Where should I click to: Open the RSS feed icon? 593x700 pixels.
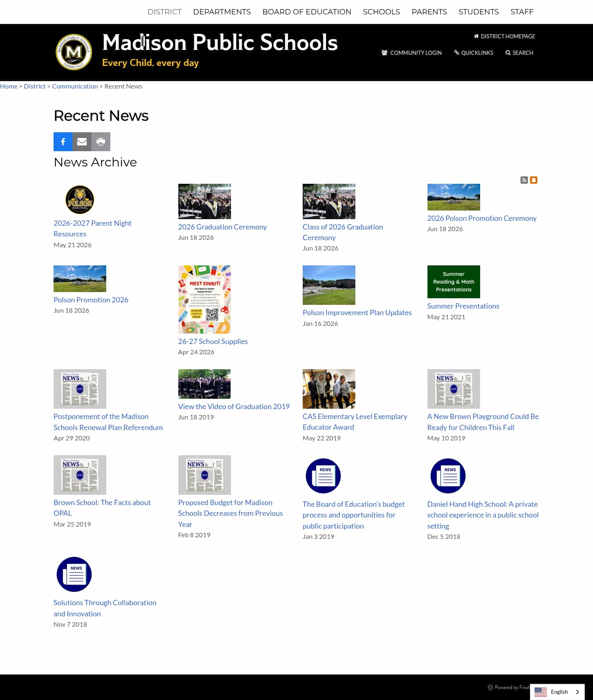(524, 180)
